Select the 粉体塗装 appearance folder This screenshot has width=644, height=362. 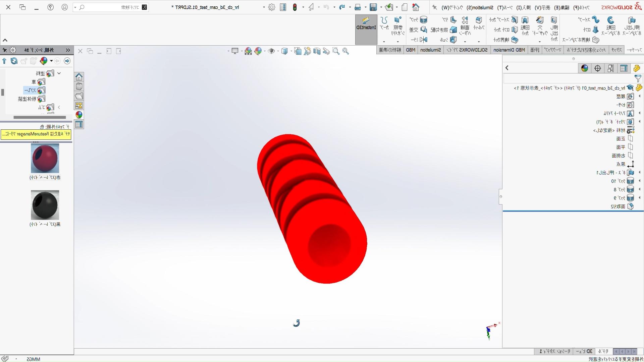coord(32,99)
